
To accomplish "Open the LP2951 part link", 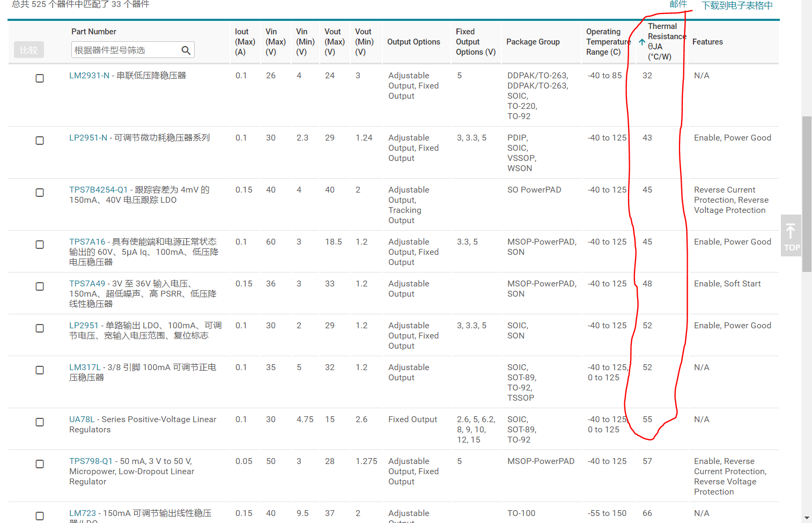I will [x=84, y=326].
